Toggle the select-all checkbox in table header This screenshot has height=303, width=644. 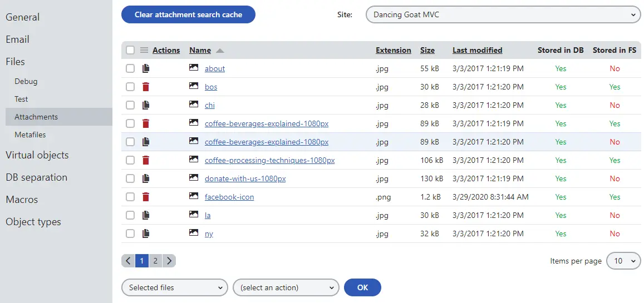130,50
